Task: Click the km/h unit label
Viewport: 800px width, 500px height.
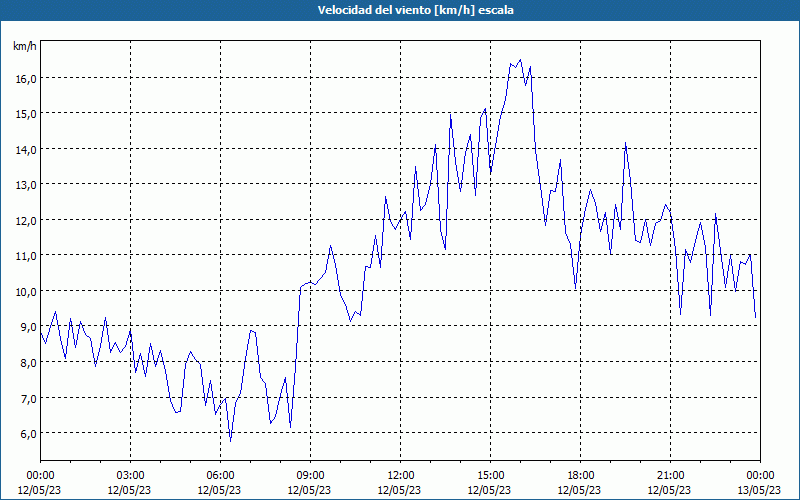Action: [24, 46]
